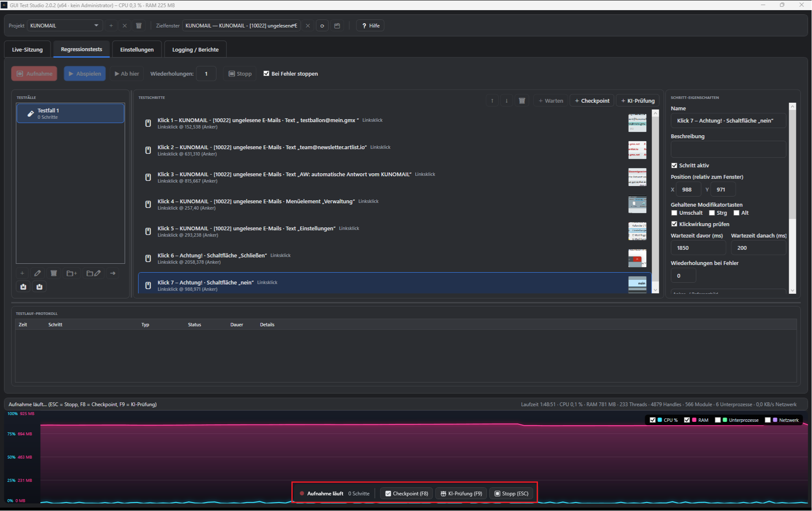Image resolution: width=812 pixels, height=511 pixels.
Task: Open the Zielfenster combo box
Action: pos(241,26)
